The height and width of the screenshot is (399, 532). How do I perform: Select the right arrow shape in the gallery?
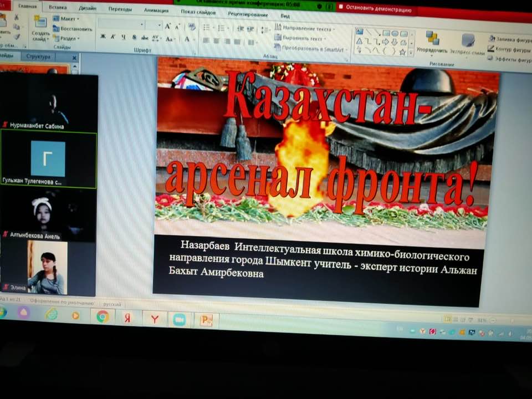click(386, 42)
